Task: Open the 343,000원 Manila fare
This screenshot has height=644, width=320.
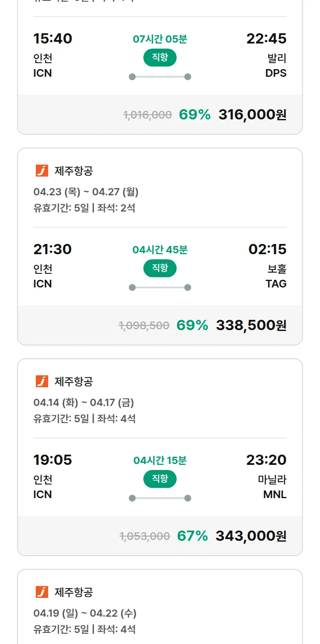Action: pos(251,536)
